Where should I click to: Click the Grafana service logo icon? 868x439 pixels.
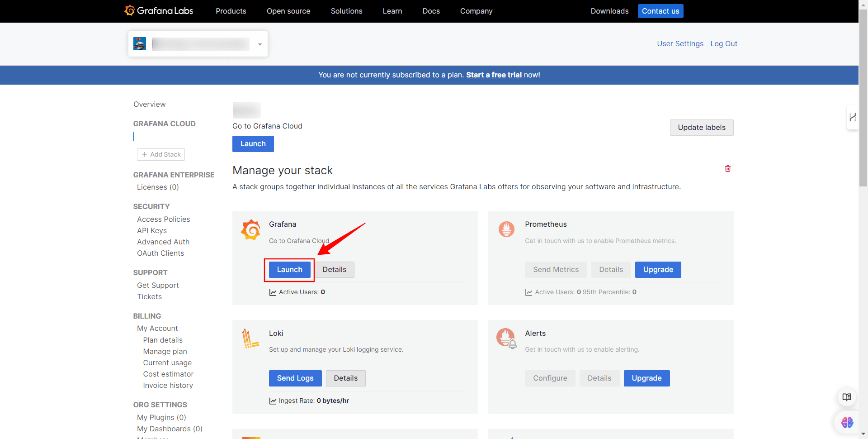[x=251, y=230]
